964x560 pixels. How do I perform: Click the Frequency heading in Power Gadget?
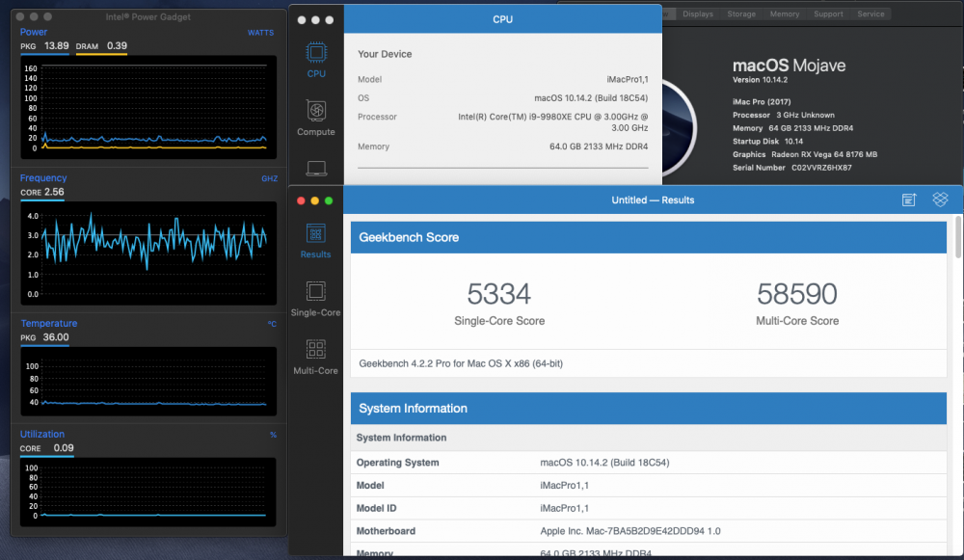(x=43, y=177)
